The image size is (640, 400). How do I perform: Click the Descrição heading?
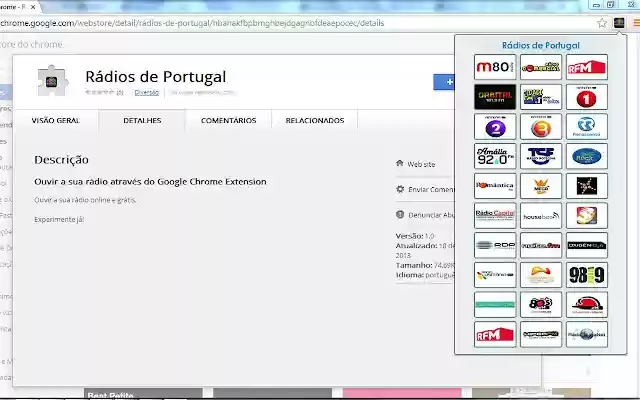pos(61,160)
